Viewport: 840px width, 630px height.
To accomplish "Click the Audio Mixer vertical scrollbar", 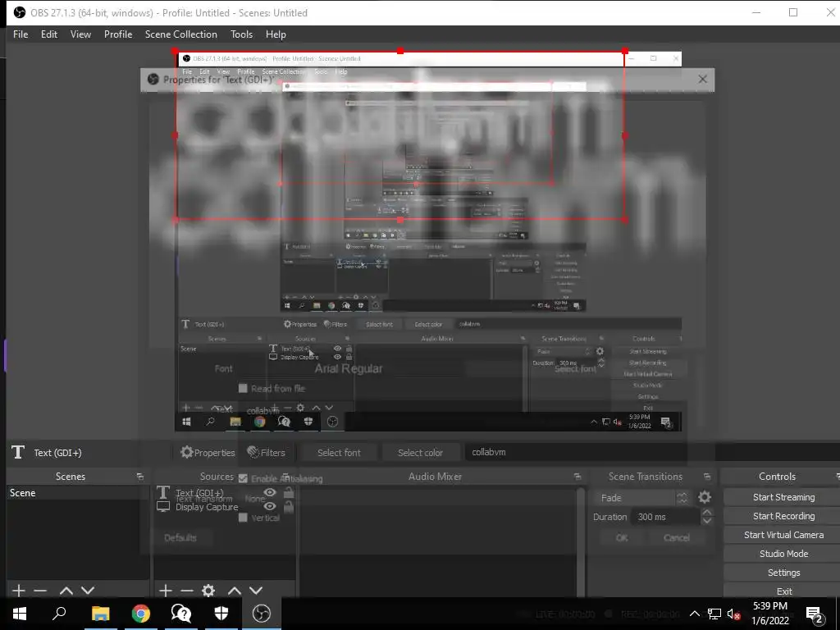I will pos(581,541).
